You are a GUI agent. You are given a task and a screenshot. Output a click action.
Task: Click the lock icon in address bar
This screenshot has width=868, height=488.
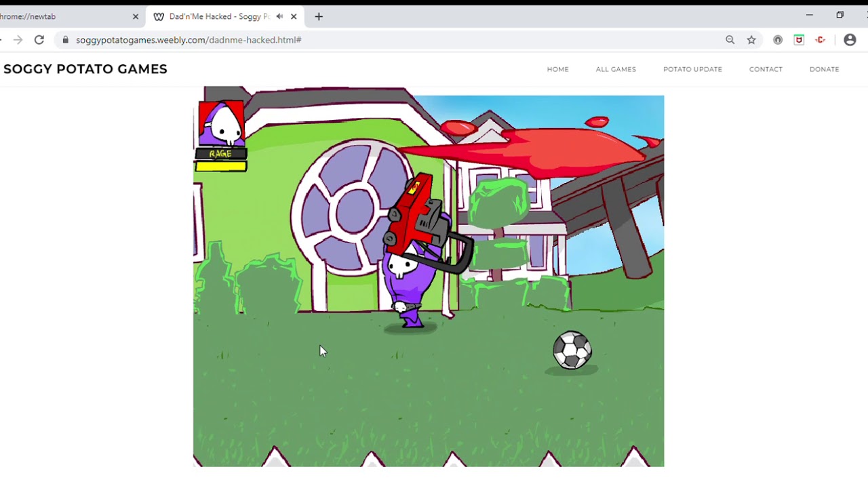(65, 40)
